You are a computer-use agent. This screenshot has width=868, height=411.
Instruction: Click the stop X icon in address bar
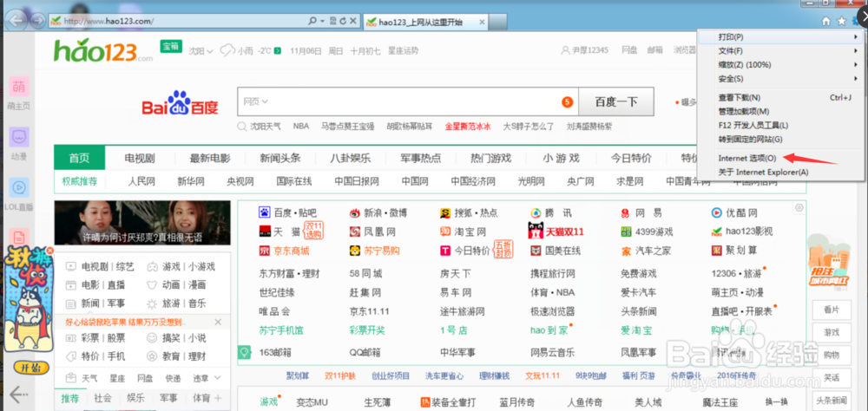(x=352, y=21)
